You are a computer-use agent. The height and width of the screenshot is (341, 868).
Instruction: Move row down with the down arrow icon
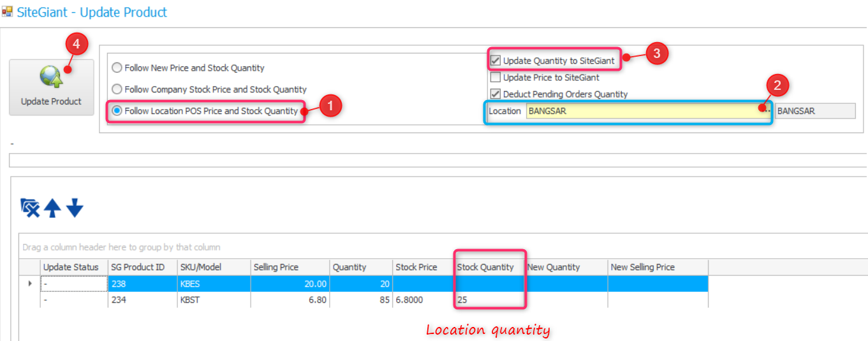[75, 208]
